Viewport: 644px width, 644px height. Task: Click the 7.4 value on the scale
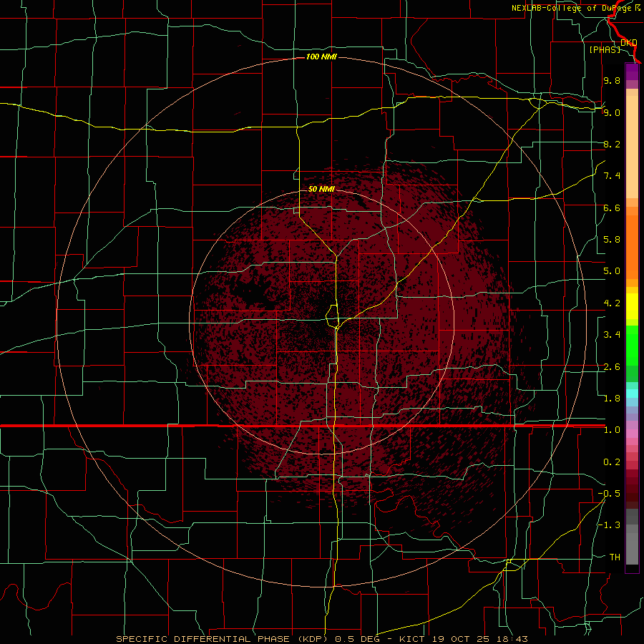tap(612, 176)
